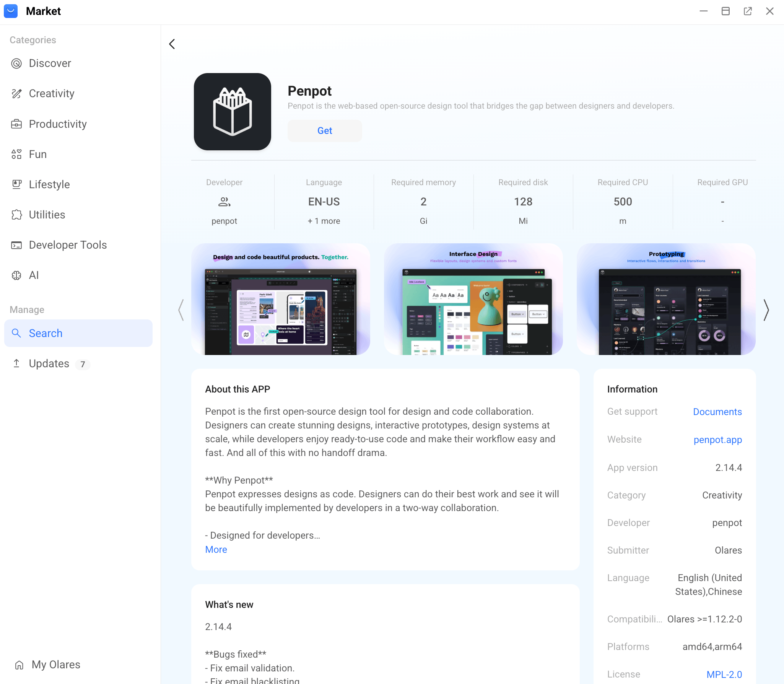Open the Creativity category
Image resolution: width=784 pixels, height=684 pixels.
click(x=78, y=94)
